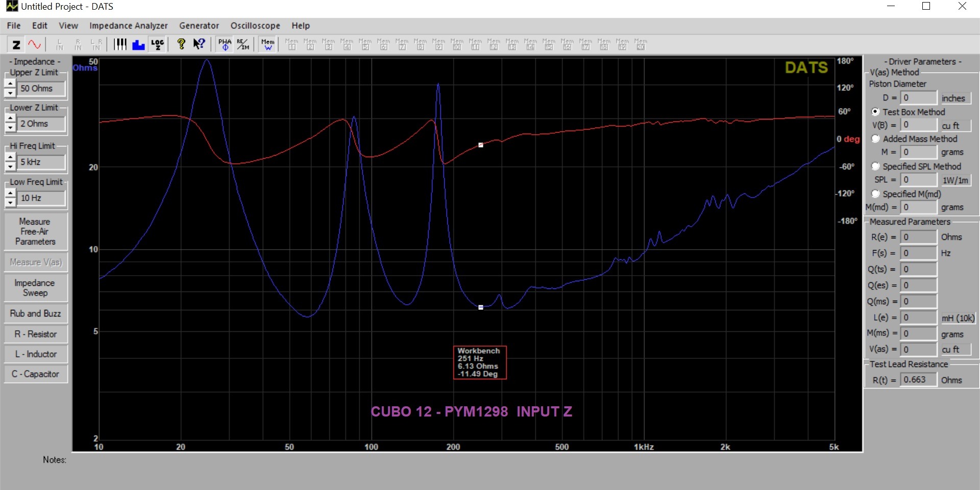Screen dimensions: 980x490
Task: Open the Edit menu
Action: pos(39,26)
